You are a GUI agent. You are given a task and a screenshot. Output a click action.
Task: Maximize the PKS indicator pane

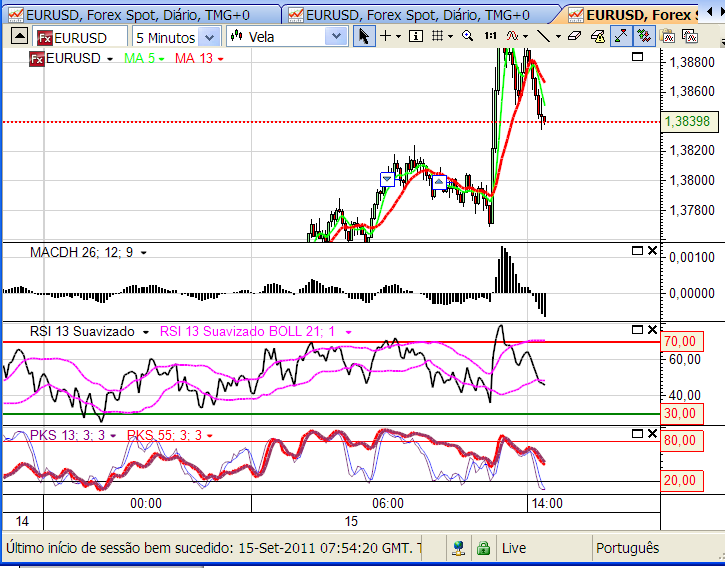638,434
